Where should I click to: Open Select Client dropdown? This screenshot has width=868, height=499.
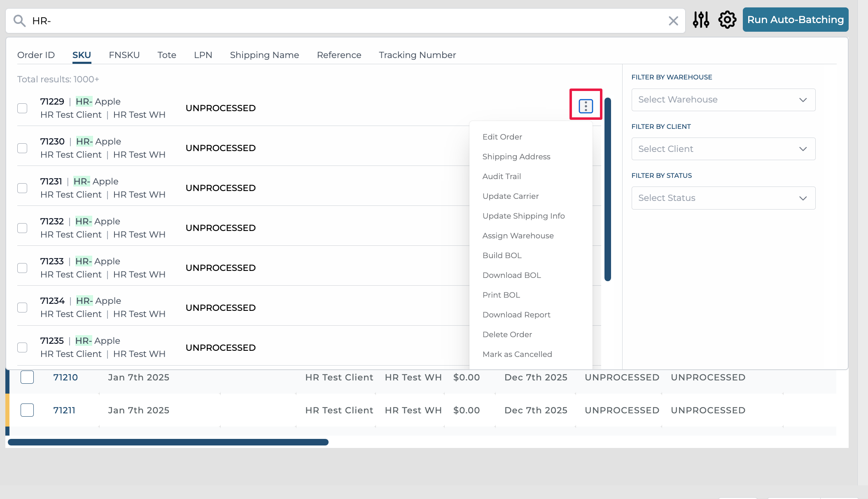click(x=723, y=149)
